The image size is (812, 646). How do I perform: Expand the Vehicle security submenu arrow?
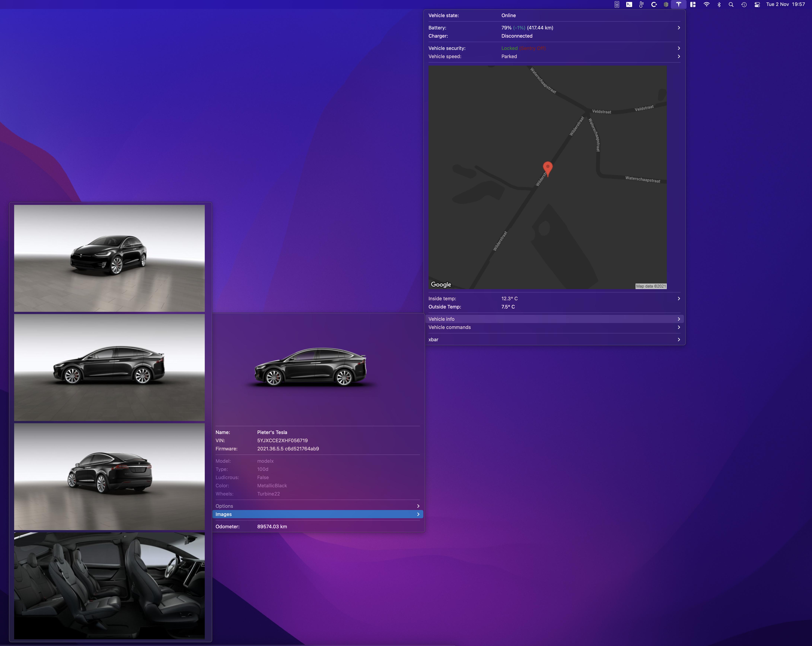tap(679, 48)
